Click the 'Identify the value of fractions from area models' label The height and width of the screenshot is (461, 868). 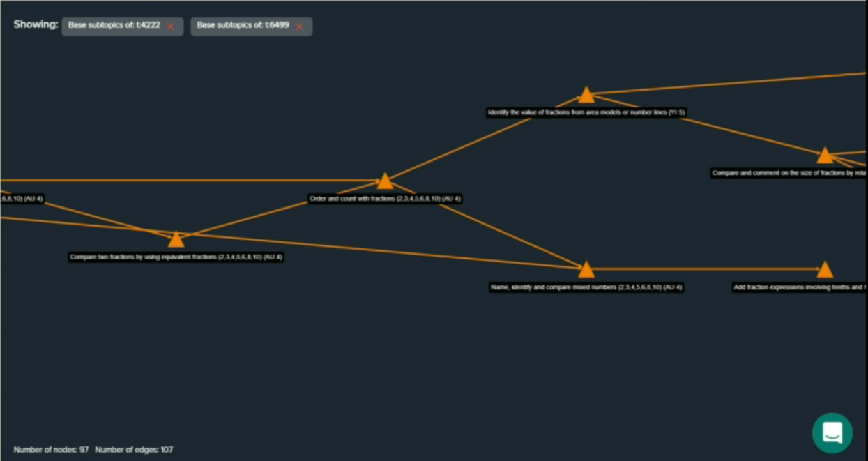pos(586,112)
